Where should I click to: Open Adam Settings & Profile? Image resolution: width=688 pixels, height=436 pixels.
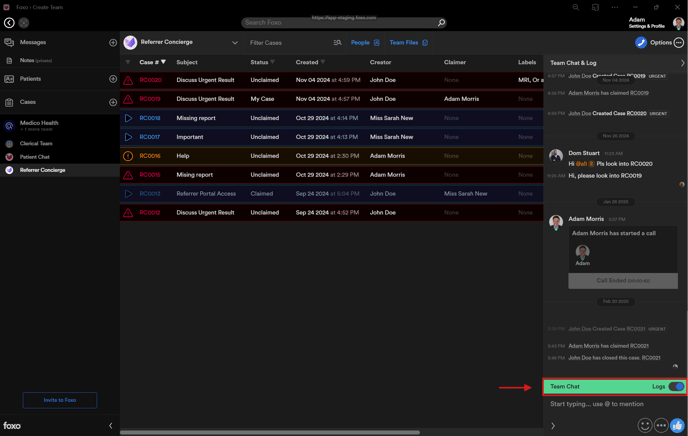click(x=646, y=23)
